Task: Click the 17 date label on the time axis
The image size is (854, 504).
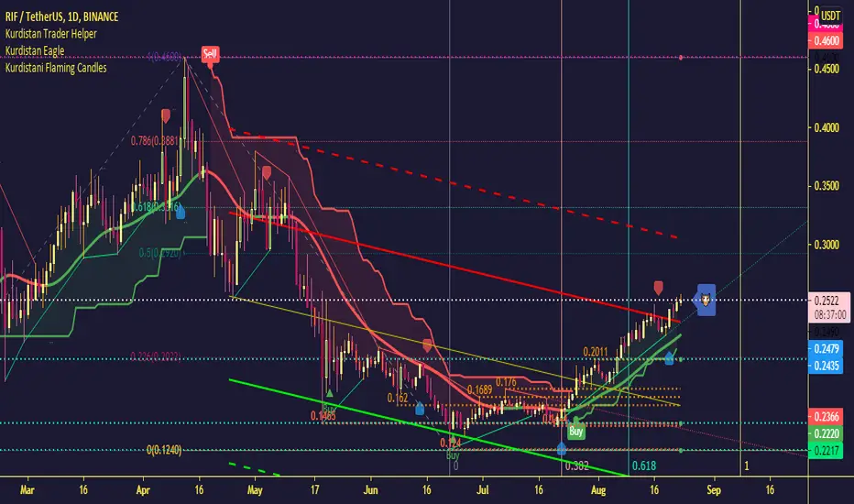Action: [x=314, y=490]
